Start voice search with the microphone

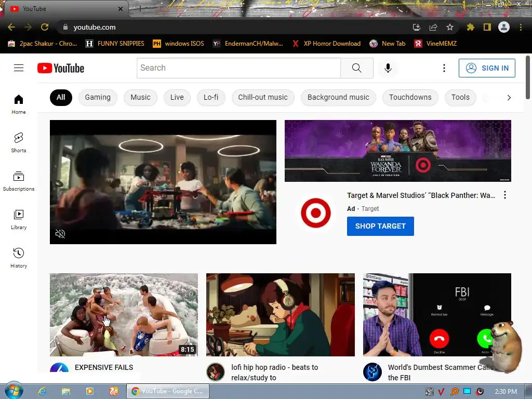tap(388, 68)
